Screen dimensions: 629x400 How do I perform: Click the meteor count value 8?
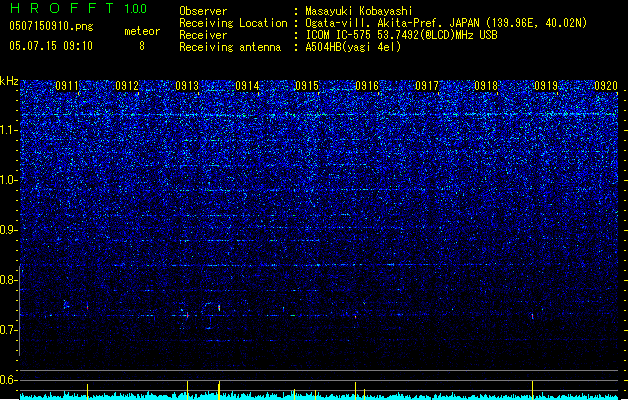[142, 46]
